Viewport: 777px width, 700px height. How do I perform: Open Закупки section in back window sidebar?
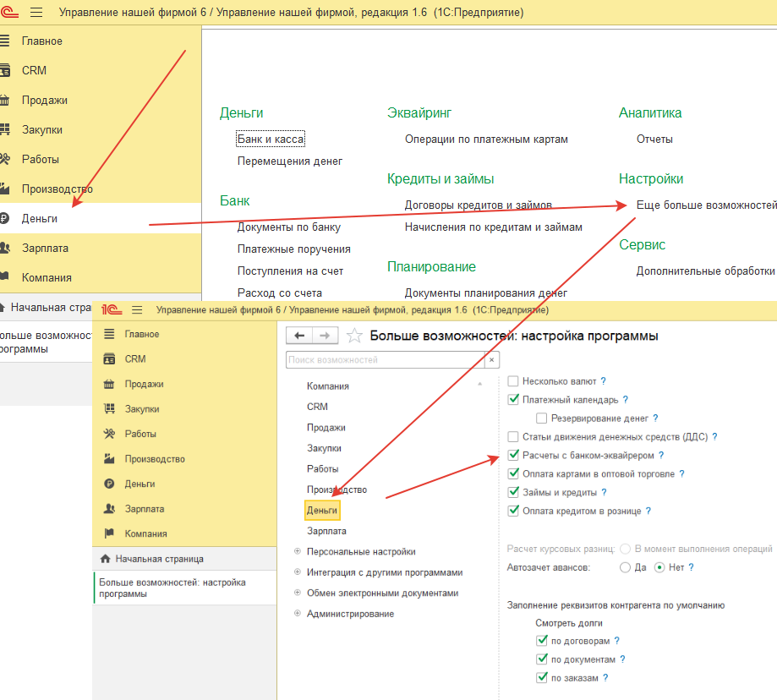coord(101,130)
